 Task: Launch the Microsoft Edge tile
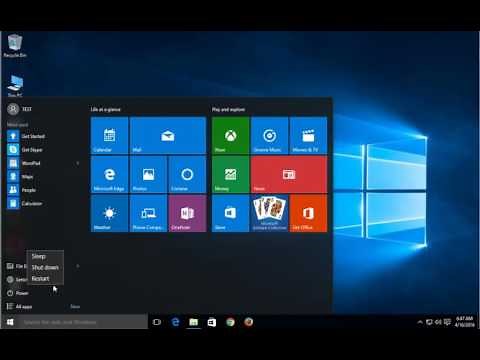[x=109, y=174]
